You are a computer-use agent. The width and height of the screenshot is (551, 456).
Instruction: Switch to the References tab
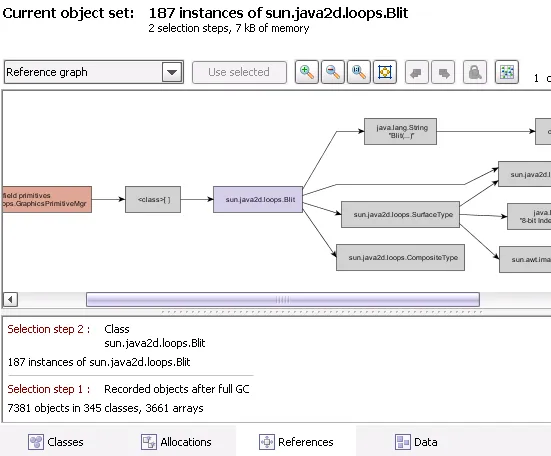point(296,442)
